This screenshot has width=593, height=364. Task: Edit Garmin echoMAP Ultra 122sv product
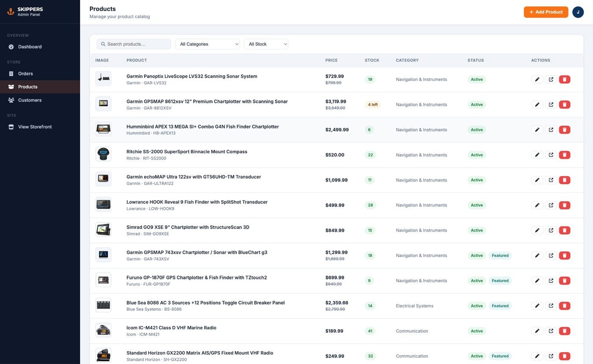(x=537, y=180)
